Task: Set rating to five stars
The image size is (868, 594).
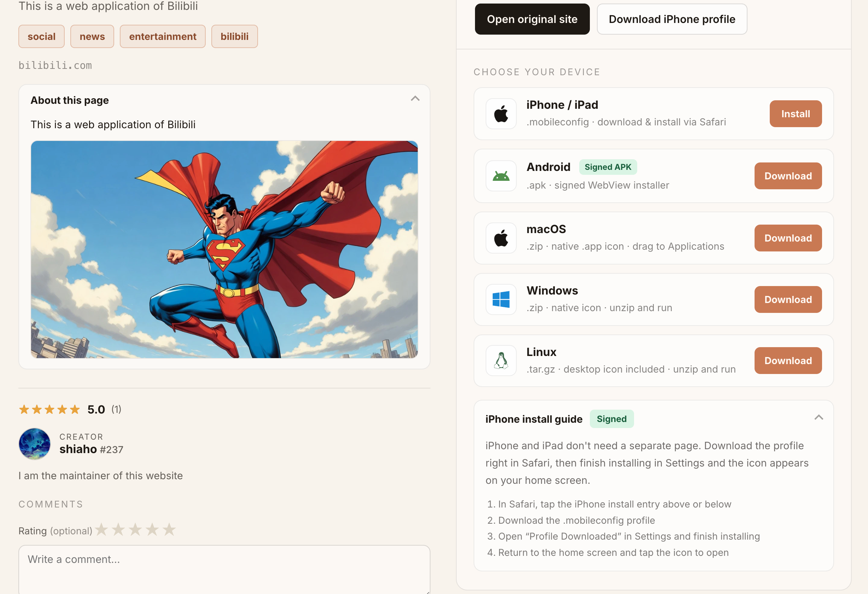Action: point(169,529)
